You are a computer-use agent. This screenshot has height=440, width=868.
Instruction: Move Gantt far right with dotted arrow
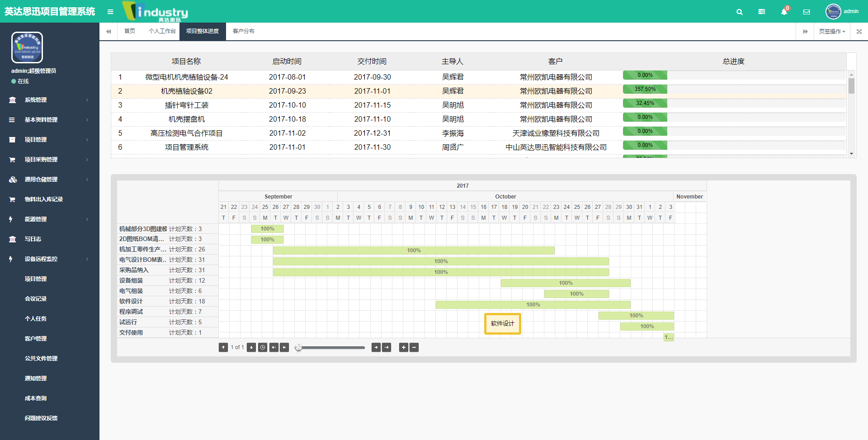click(x=387, y=347)
